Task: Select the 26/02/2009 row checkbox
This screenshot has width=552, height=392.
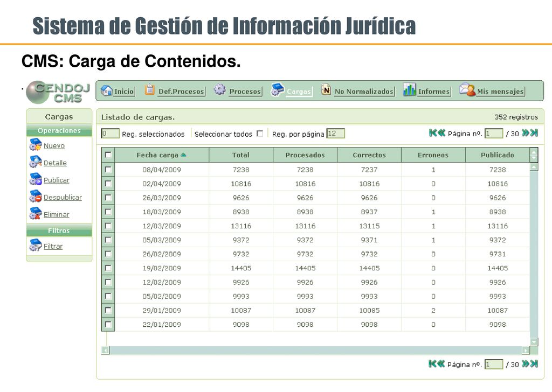Action: tap(108, 254)
